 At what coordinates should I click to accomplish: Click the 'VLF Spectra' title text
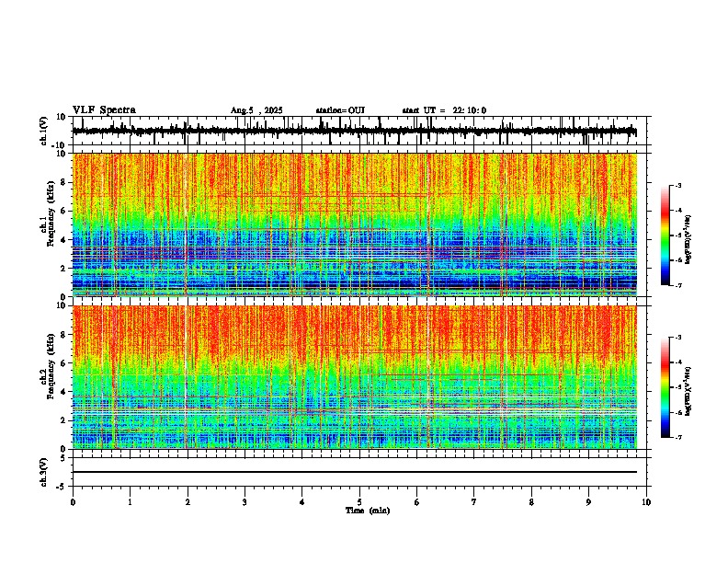click(104, 110)
